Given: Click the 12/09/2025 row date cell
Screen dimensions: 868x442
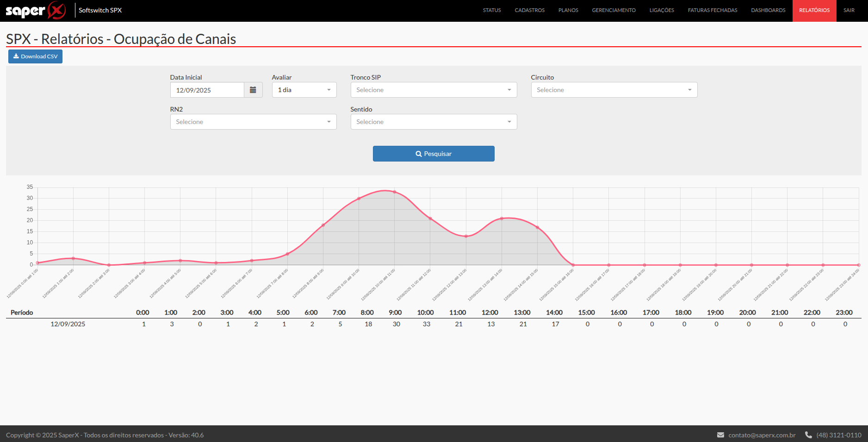Looking at the screenshot, I should coord(68,324).
